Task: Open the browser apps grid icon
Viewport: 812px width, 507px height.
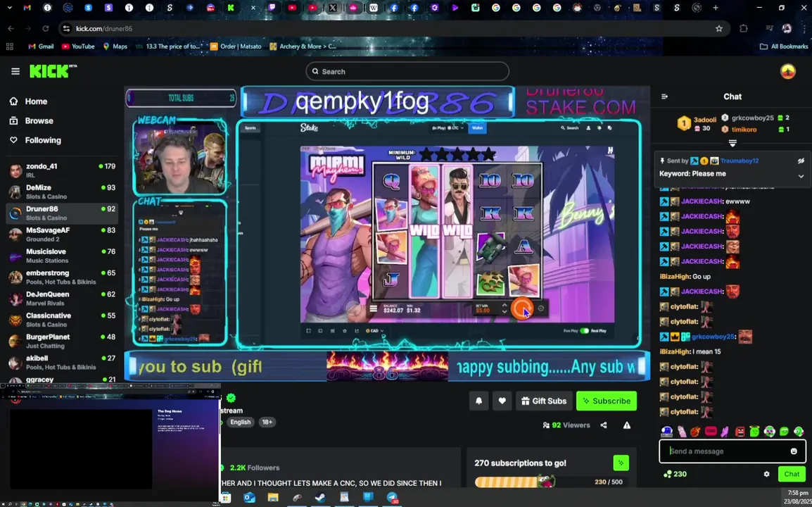Action: (x=9, y=46)
